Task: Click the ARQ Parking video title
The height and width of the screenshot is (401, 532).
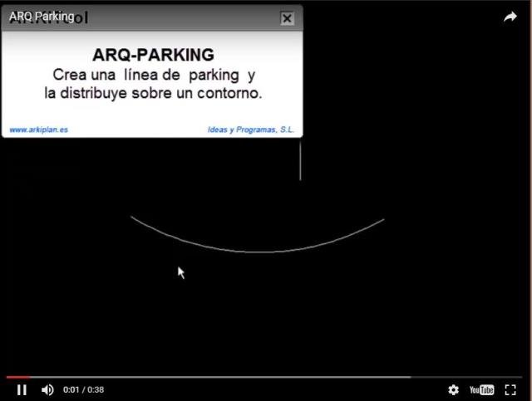Action: [42, 17]
